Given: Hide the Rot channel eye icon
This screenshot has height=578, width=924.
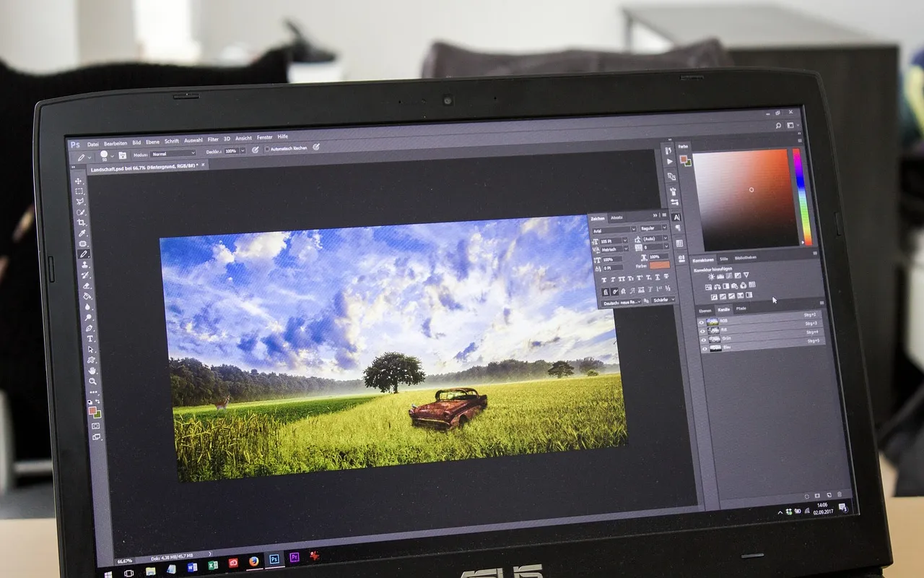Looking at the screenshot, I should pos(702,331).
